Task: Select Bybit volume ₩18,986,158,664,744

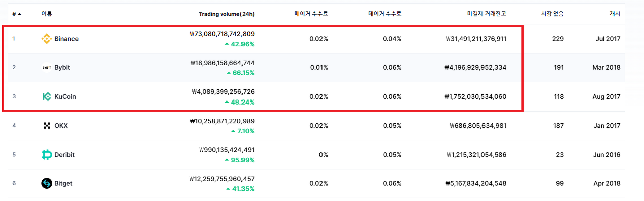Action: point(222,63)
